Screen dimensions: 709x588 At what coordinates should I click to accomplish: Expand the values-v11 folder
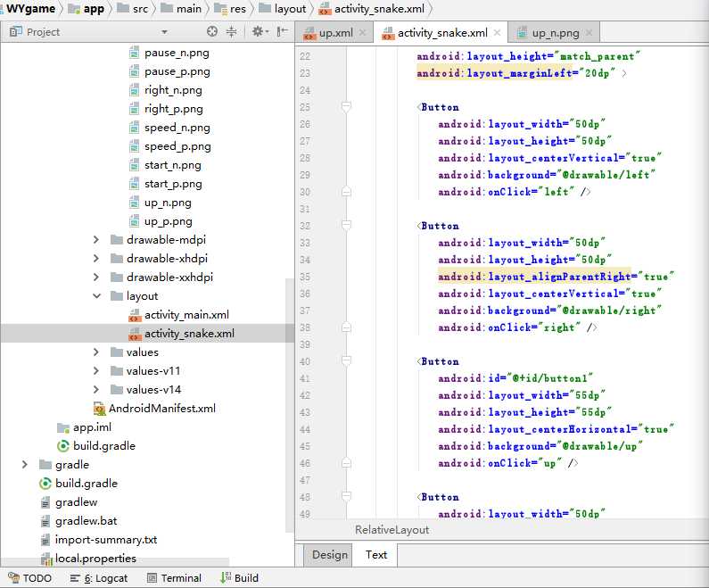(x=96, y=371)
